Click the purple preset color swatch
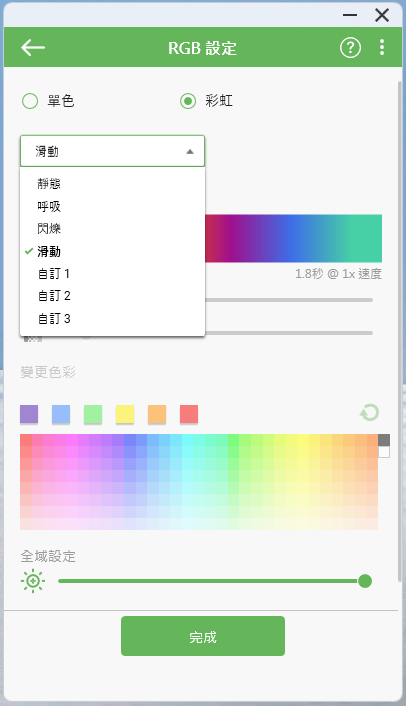406x706 pixels. (29, 414)
